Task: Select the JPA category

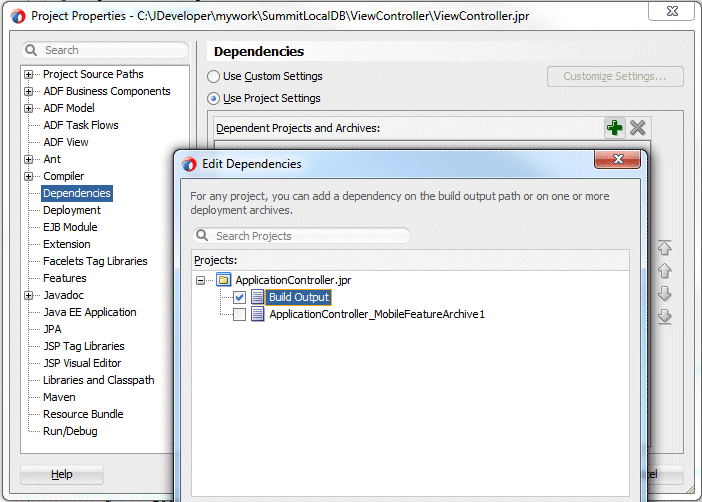Action: 52,329
